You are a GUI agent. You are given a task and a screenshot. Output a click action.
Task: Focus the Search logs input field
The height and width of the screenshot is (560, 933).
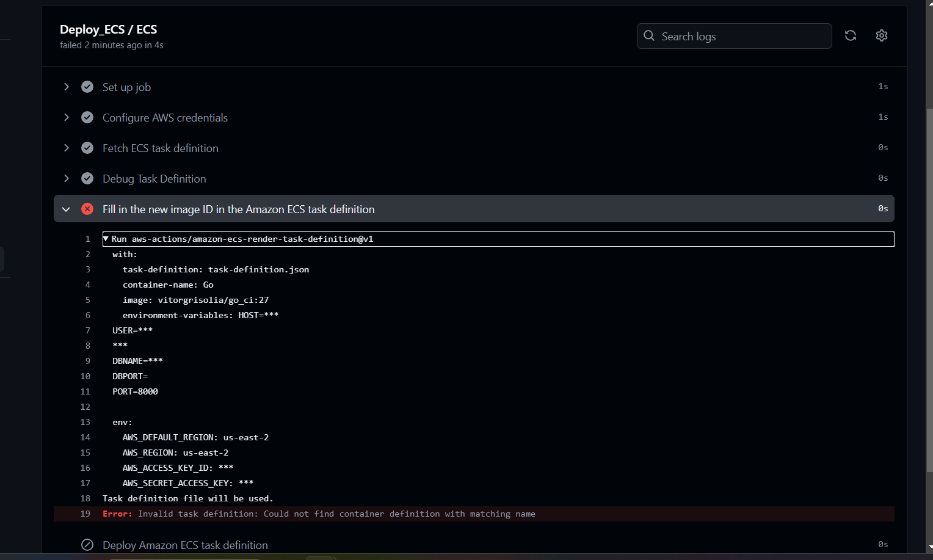(735, 36)
